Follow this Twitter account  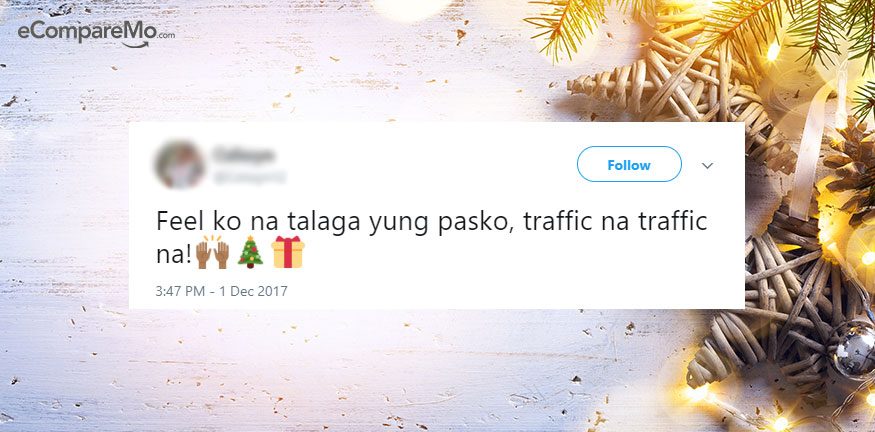click(629, 165)
